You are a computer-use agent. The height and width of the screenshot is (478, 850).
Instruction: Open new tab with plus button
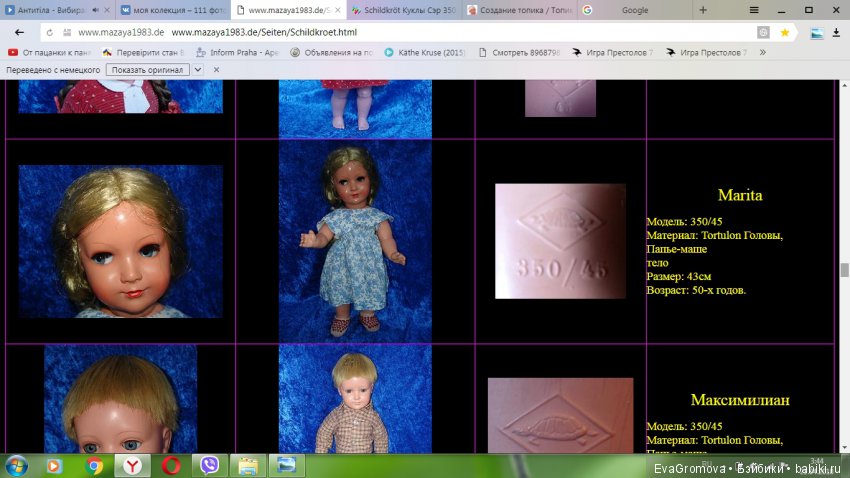(x=703, y=10)
